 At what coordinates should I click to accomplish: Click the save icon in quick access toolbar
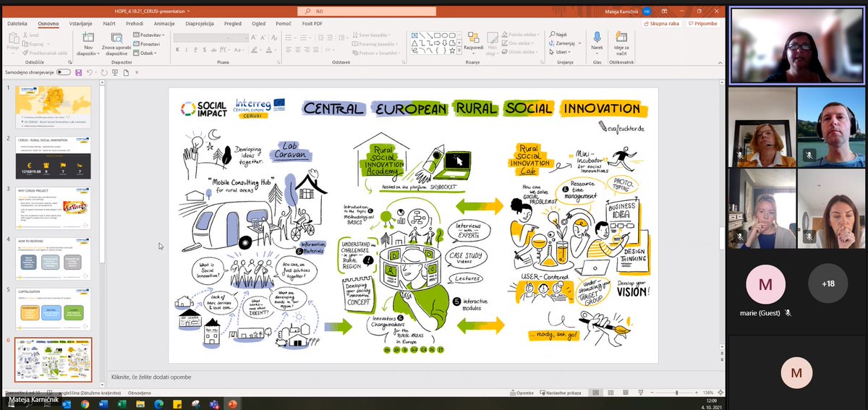(79, 72)
